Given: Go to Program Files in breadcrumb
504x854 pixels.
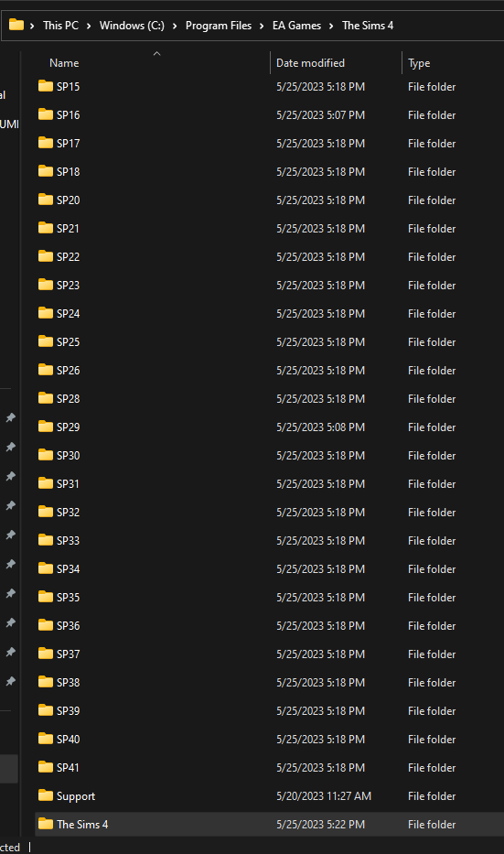Looking at the screenshot, I should click(219, 26).
